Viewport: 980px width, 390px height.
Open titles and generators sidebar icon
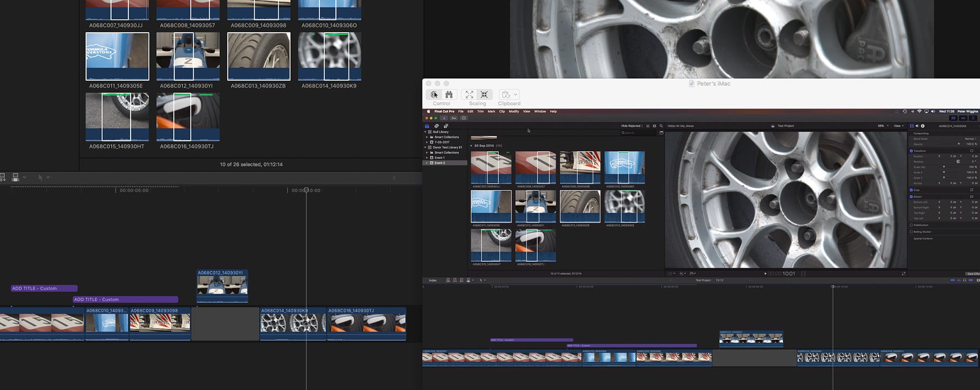446,126
